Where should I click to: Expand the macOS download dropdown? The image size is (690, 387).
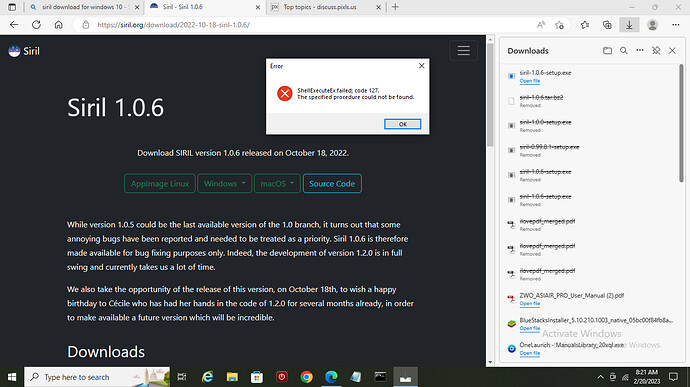277,184
